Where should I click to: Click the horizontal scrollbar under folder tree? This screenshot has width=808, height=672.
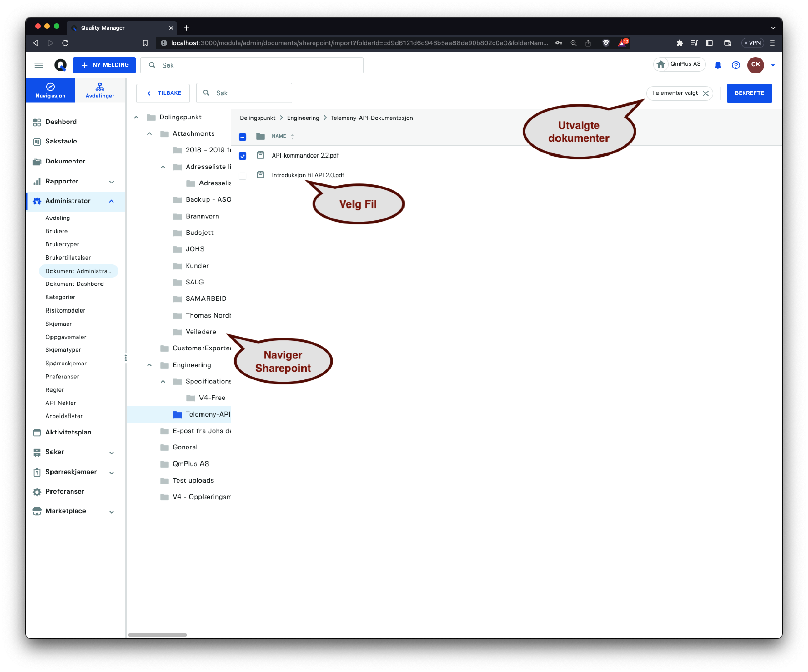[158, 635]
